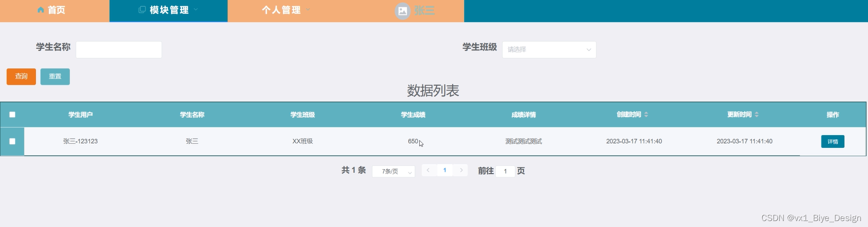Expand the 个人管理 menu chevron
Viewport: 868px width, 227px height.
[x=308, y=9]
